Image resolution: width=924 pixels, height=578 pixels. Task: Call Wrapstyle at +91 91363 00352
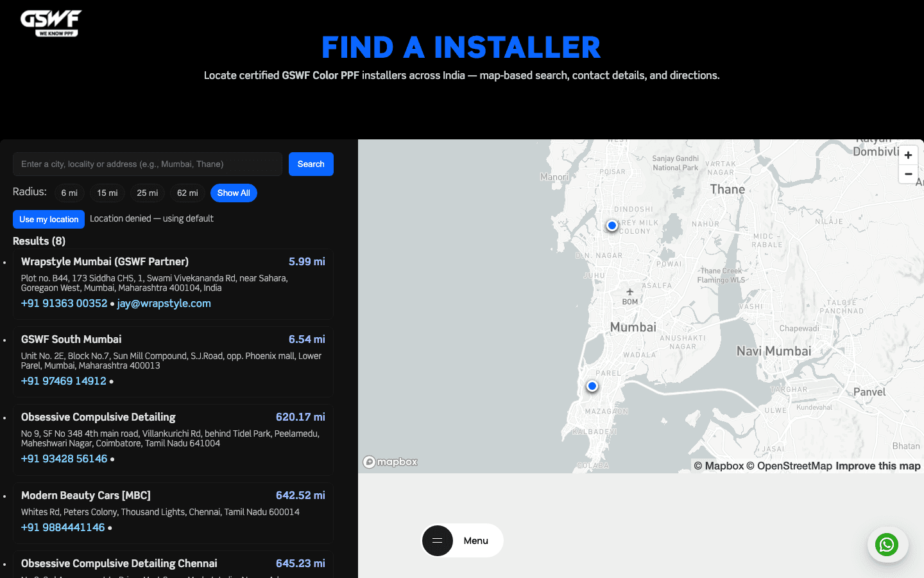pos(64,303)
